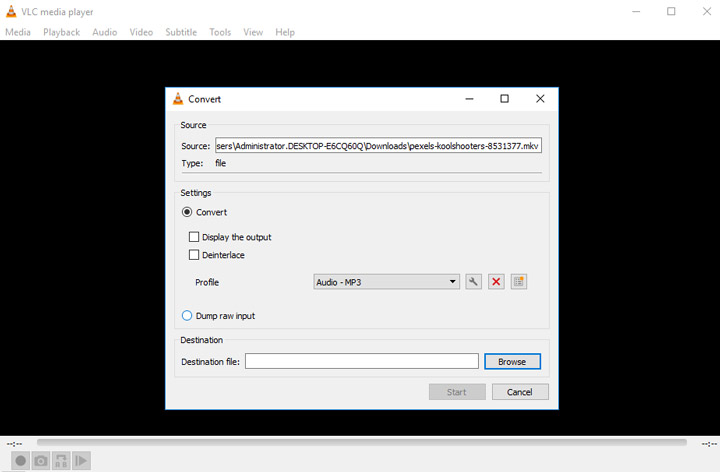Open the Help menu
The image size is (720, 472).
(x=285, y=32)
